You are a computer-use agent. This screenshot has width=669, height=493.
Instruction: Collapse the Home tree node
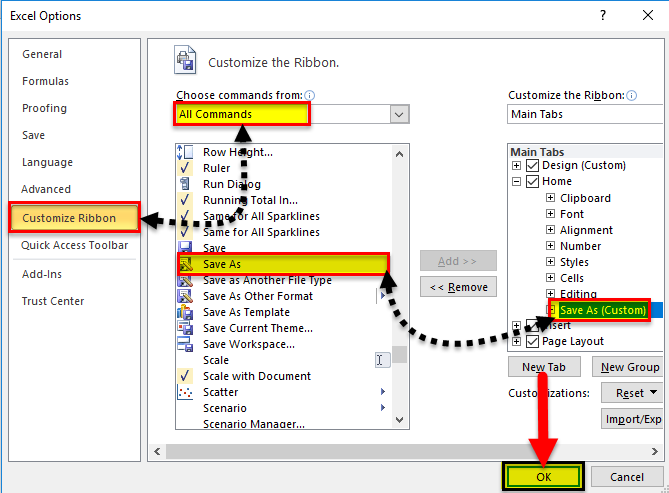(x=516, y=181)
